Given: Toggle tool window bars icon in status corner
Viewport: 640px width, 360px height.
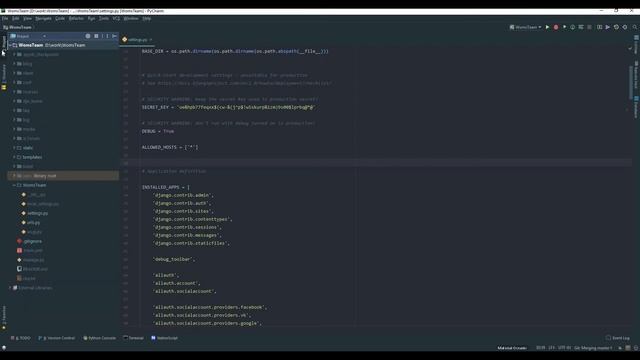Looking at the screenshot, I should 4,348.
